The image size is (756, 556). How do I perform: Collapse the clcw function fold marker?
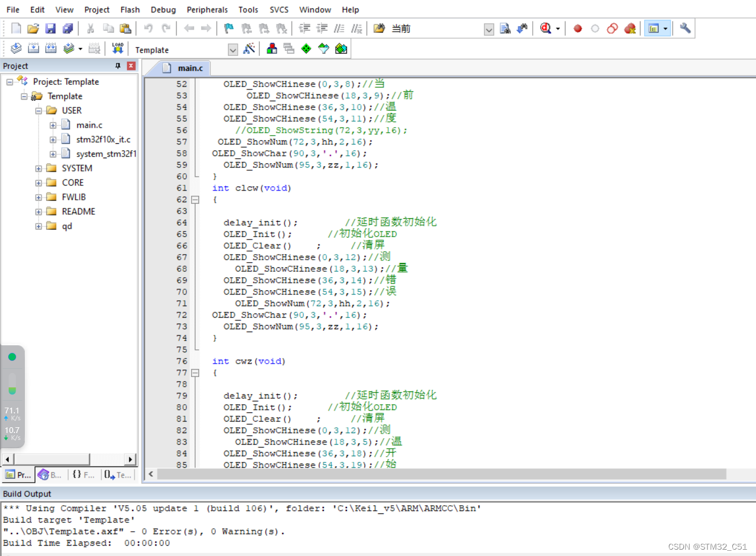tap(195, 200)
